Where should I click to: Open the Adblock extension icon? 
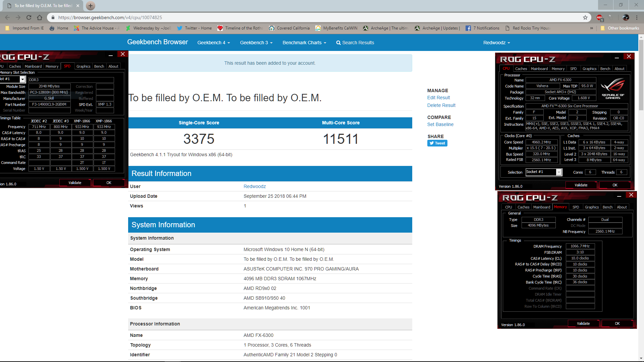pos(600,17)
